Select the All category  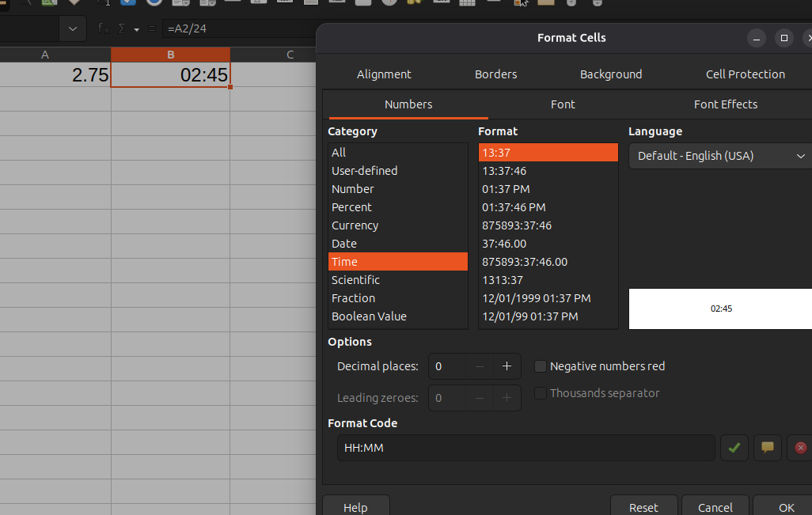coord(398,153)
